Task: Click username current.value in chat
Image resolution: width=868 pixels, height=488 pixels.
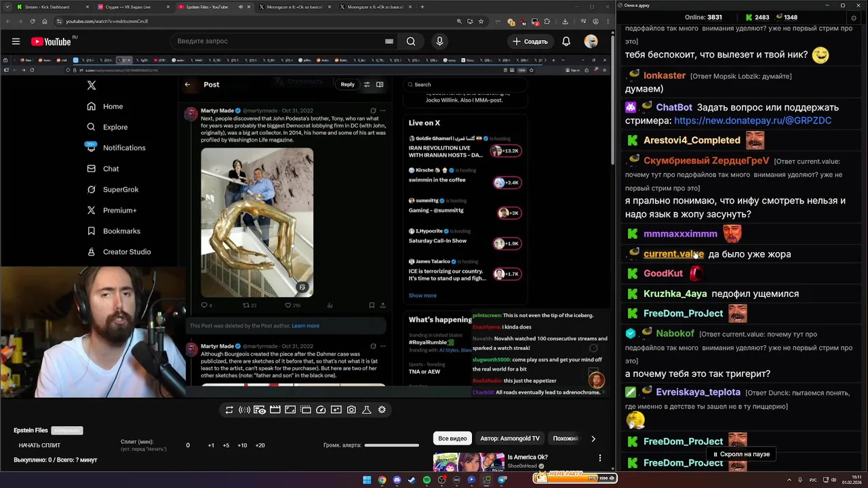Action: (673, 254)
